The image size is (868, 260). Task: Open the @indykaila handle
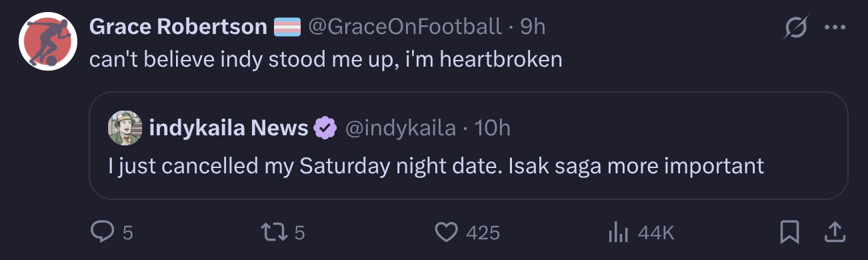pyautogui.click(x=400, y=128)
